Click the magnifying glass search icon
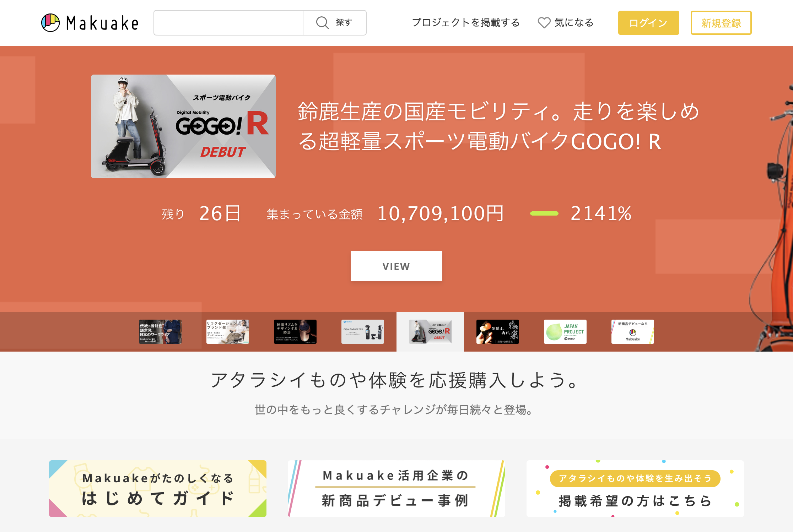The width and height of the screenshot is (793, 532). [x=322, y=23]
